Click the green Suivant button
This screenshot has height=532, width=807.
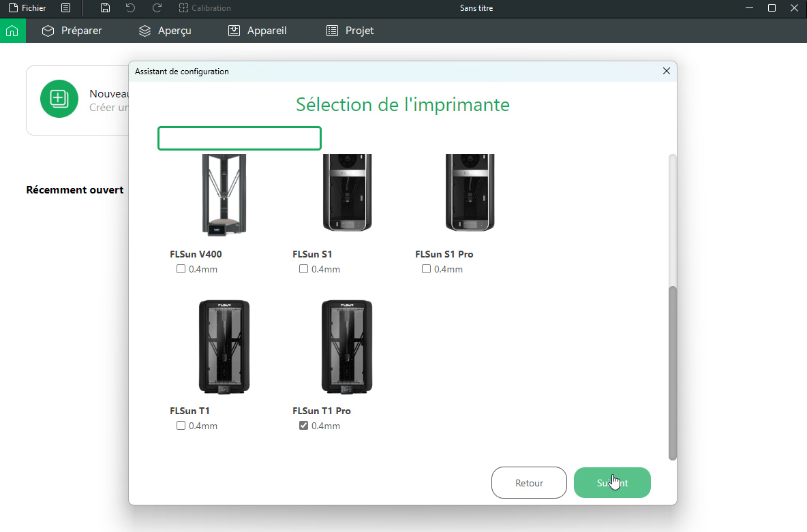click(612, 482)
